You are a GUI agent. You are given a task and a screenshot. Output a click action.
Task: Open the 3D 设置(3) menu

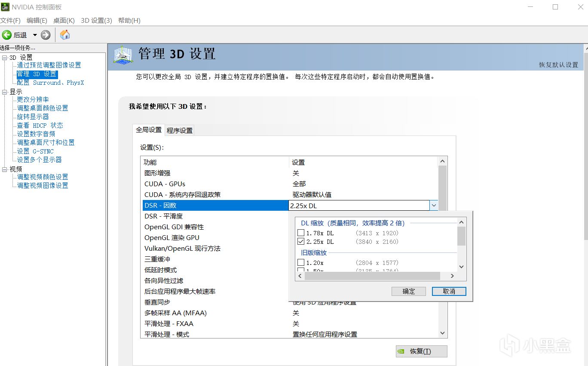96,20
